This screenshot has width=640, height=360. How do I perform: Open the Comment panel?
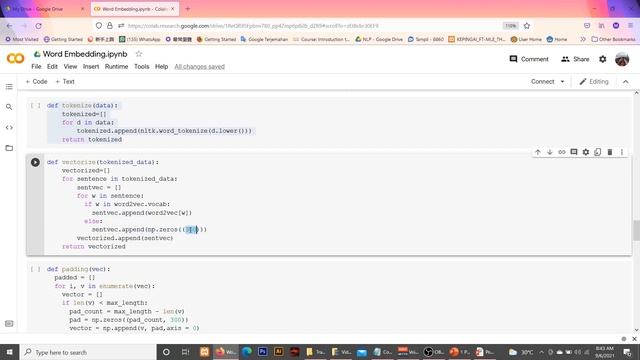click(x=529, y=59)
